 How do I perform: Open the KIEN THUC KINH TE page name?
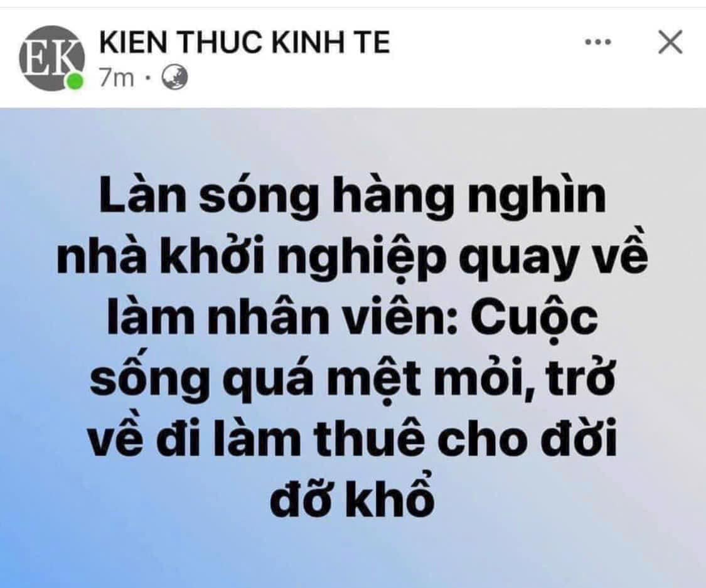245,41
